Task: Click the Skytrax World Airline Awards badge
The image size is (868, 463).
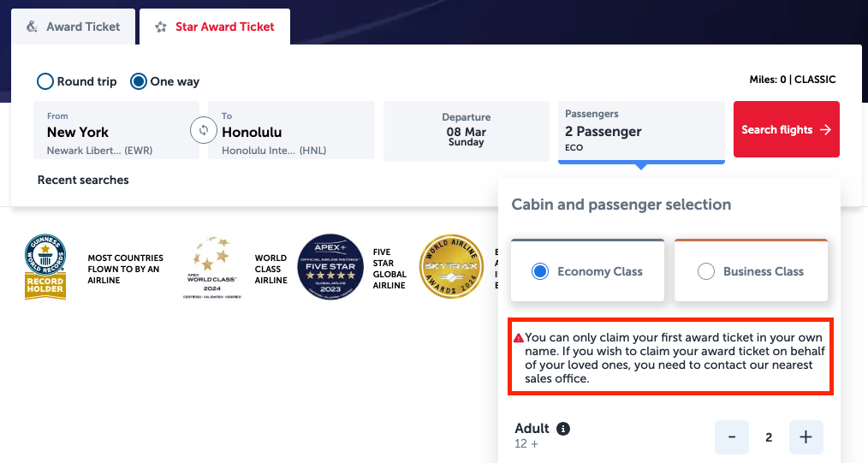Action: (451, 267)
